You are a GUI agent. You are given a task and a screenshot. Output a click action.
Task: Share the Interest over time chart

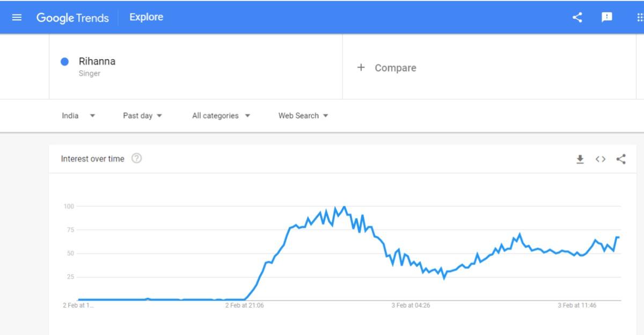621,159
